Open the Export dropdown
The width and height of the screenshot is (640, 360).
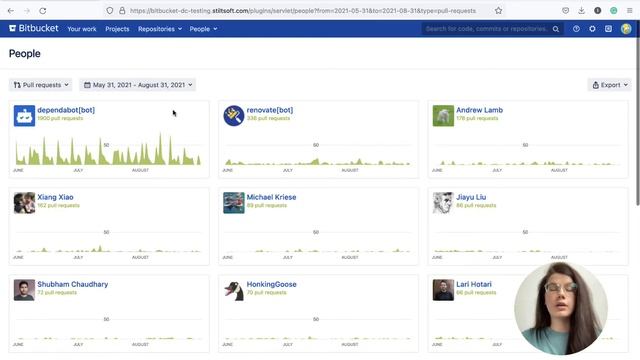tap(609, 85)
